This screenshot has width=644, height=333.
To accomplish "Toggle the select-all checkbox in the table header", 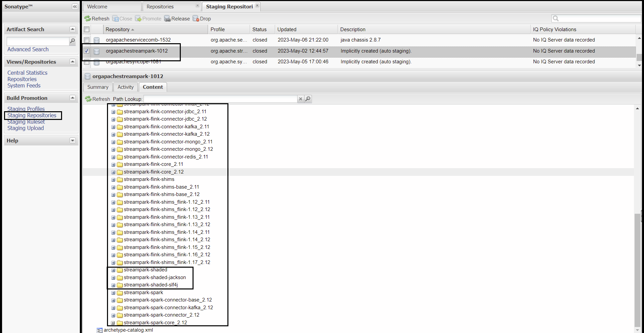I will tap(87, 29).
